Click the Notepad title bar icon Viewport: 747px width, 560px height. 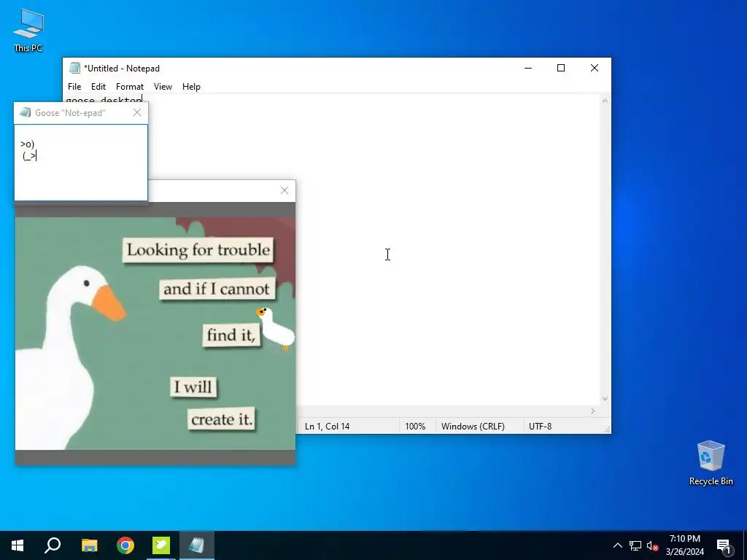click(75, 68)
